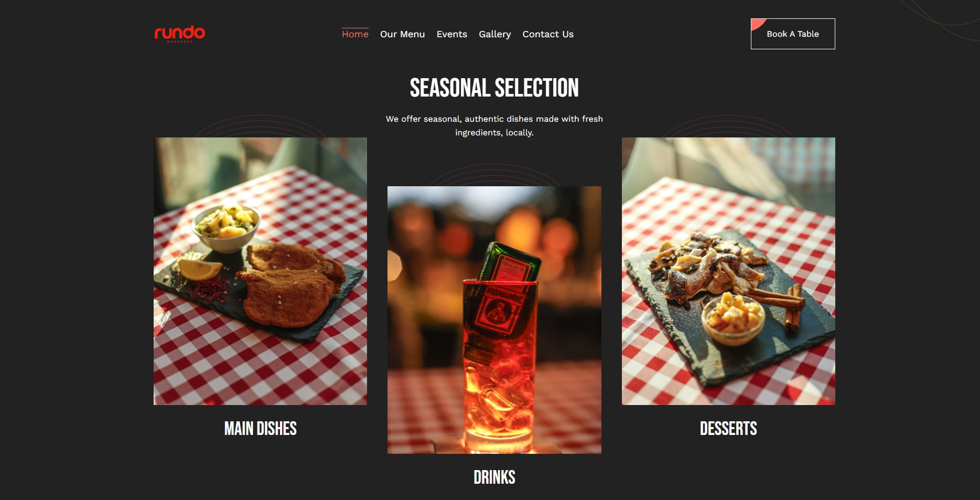
Task: Open the Desserts category link
Action: [728, 429]
